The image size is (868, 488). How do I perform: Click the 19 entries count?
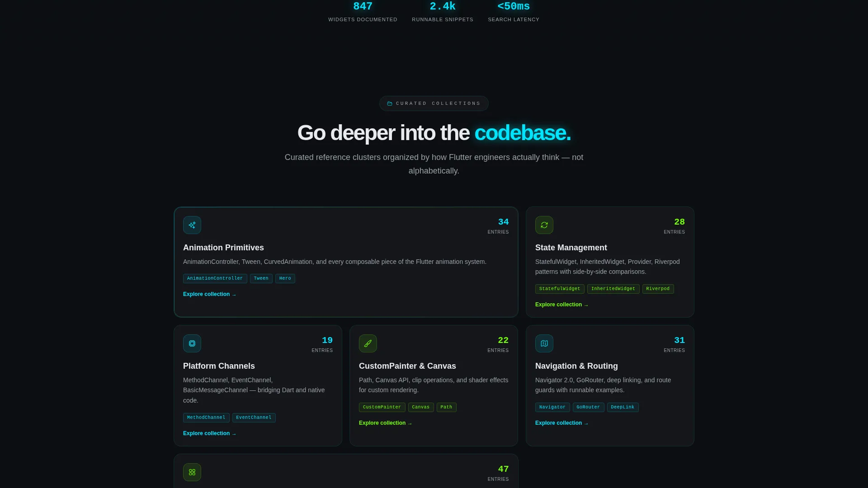[322, 344]
